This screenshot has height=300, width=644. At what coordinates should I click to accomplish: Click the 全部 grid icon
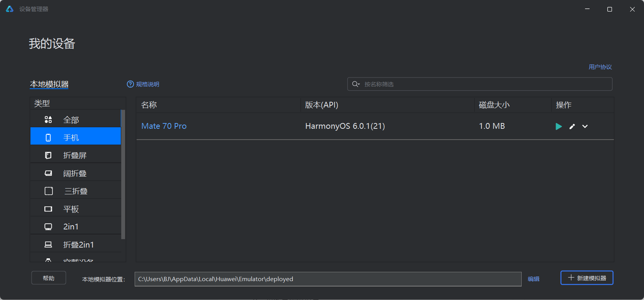pos(48,120)
